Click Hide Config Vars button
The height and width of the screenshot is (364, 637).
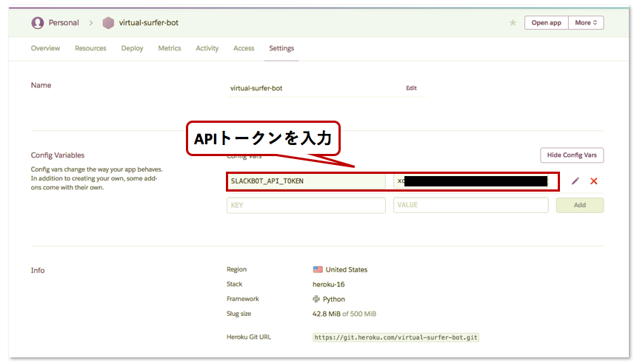[572, 155]
